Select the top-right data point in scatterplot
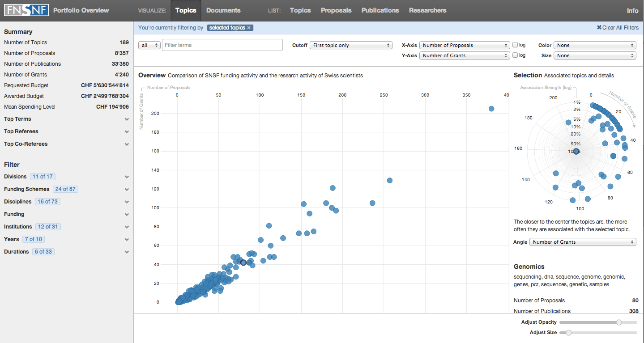Viewport: 644px width, 343px height. 491,109
